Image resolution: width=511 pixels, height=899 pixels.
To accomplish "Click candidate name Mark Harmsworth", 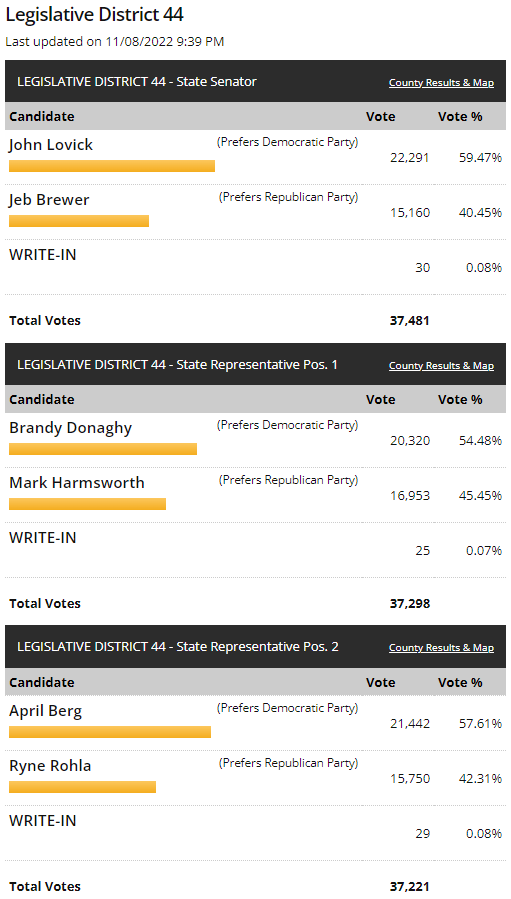I will pyautogui.click(x=77, y=483).
